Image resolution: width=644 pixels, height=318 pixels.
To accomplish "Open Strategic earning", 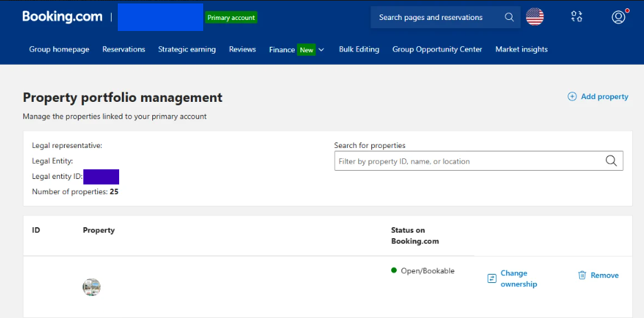I will 187,50.
